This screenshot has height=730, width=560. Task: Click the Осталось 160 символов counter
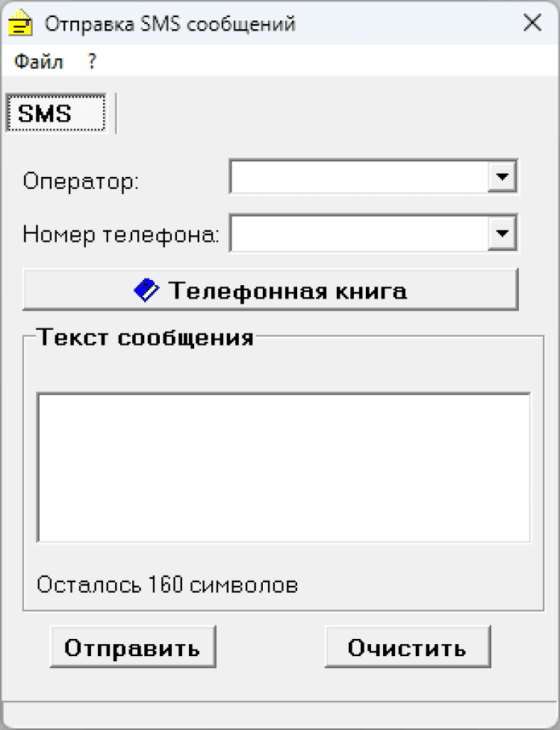(x=167, y=584)
